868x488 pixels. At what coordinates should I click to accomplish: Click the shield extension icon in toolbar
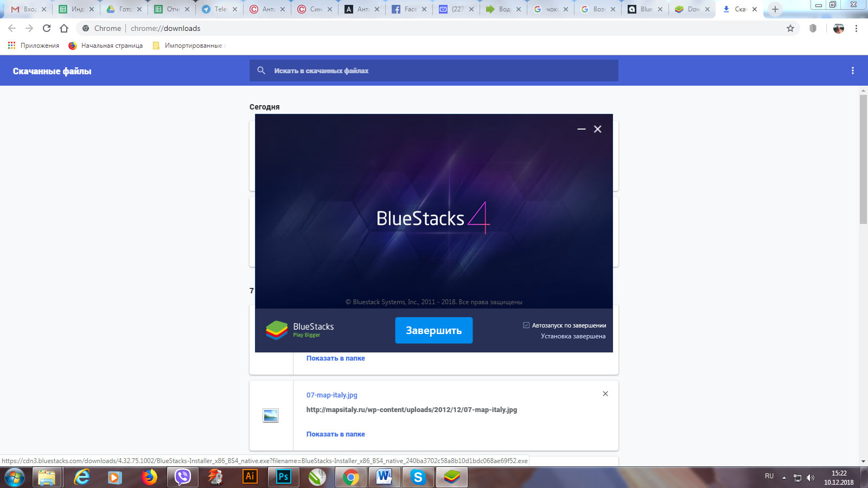click(x=813, y=28)
